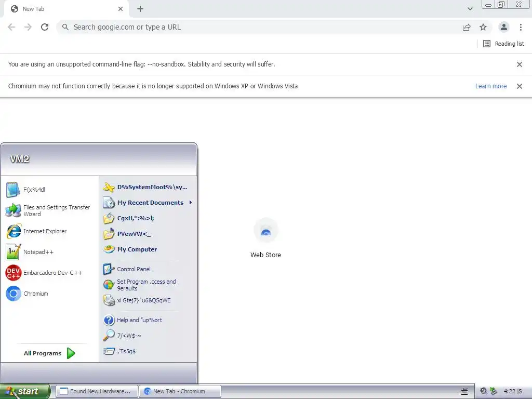Image resolution: width=532 pixels, height=399 pixels.
Task: Open the user profile avatar button
Action: click(504, 27)
